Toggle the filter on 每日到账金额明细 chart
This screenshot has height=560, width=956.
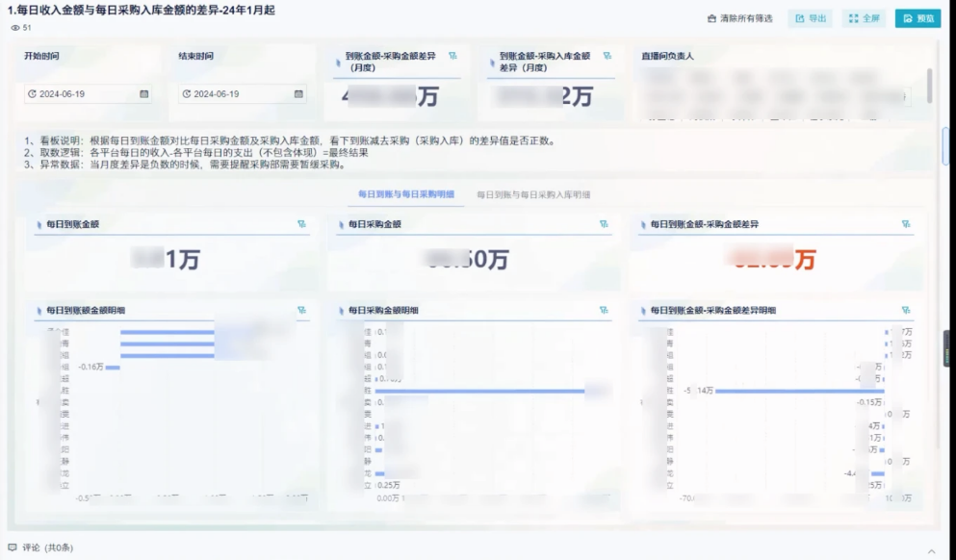click(299, 310)
